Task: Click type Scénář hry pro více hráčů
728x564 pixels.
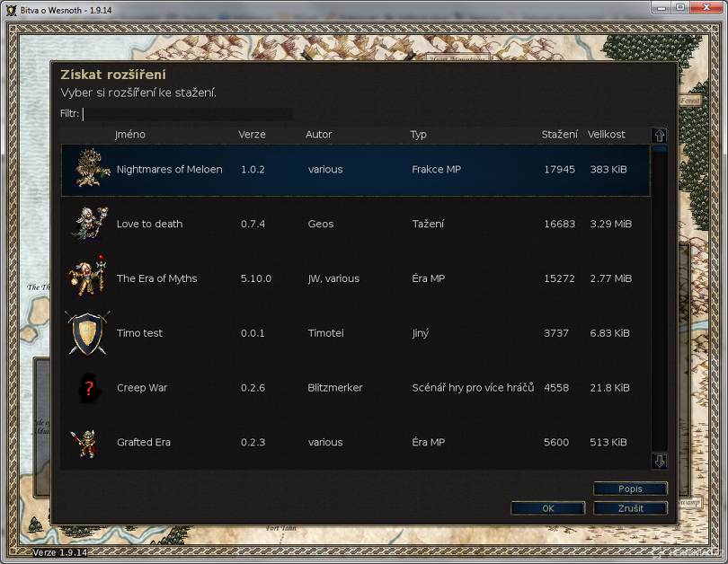Action: click(x=473, y=388)
